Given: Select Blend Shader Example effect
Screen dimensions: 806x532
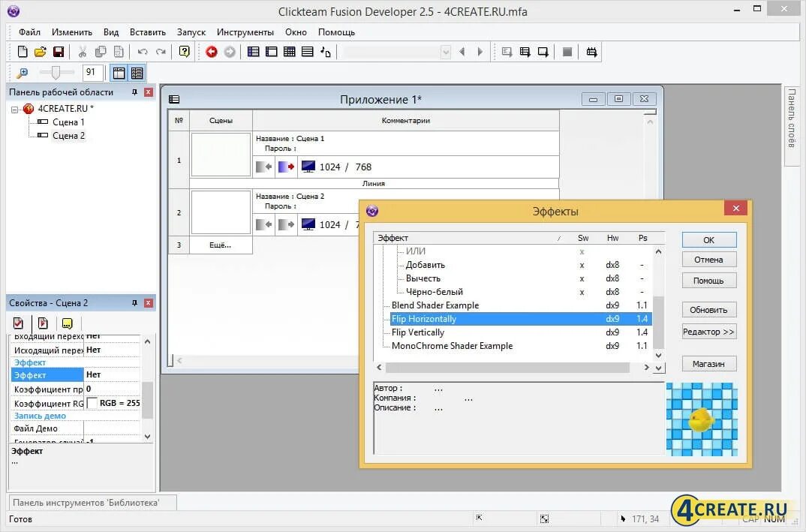Looking at the screenshot, I should pos(435,305).
